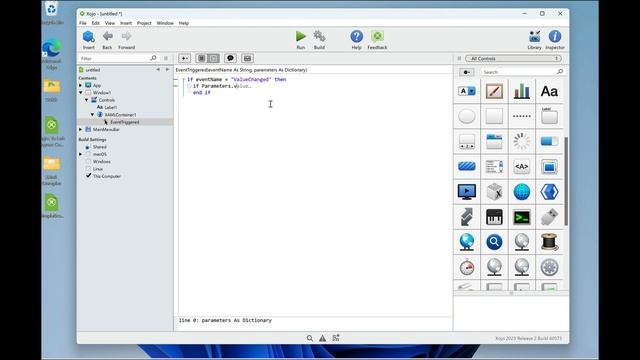This screenshot has height=360, width=640.
Task: Show the warnings triangle panel
Action: (322, 338)
